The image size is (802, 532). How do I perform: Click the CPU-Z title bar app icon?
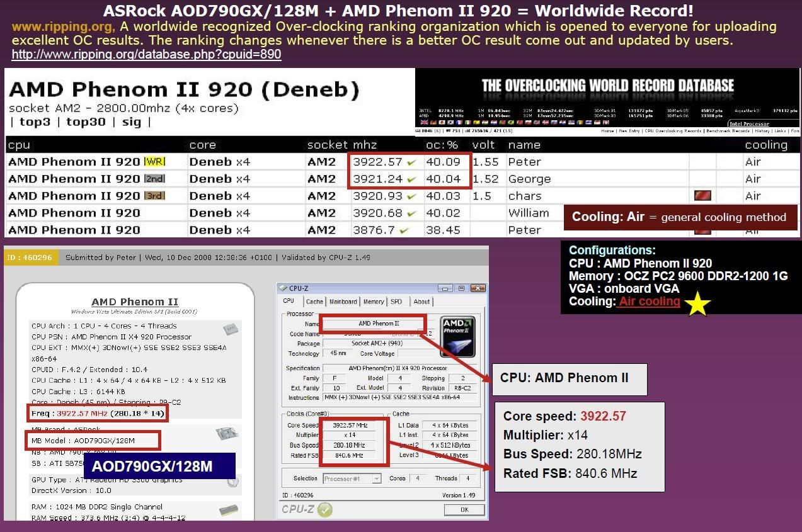(284, 288)
